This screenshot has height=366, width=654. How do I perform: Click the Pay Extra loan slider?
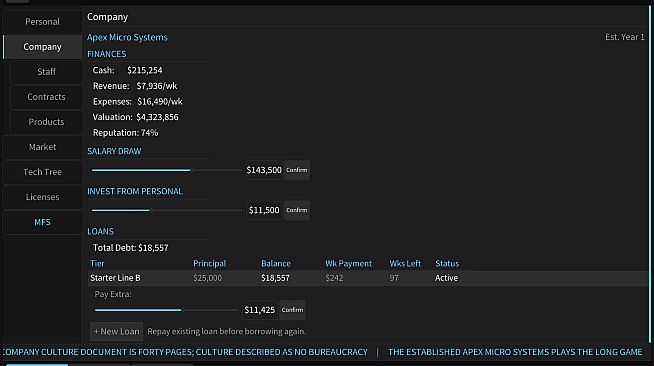tap(166, 310)
